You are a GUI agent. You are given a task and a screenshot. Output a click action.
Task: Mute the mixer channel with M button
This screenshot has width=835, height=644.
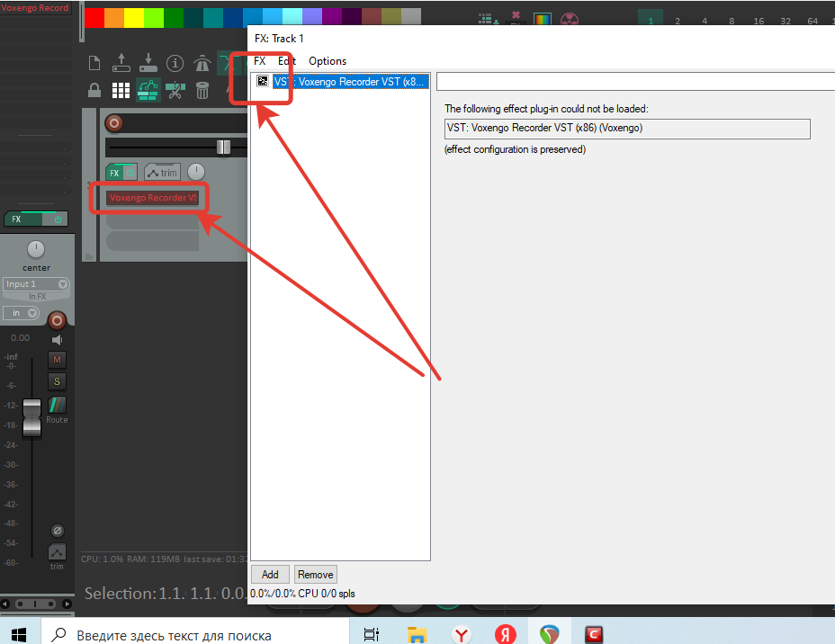(x=57, y=360)
